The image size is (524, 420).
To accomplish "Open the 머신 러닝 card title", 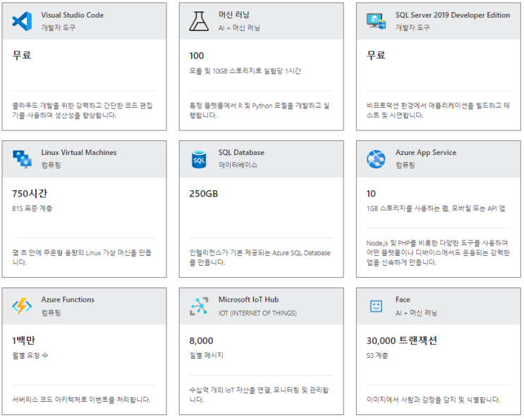I will [234, 15].
